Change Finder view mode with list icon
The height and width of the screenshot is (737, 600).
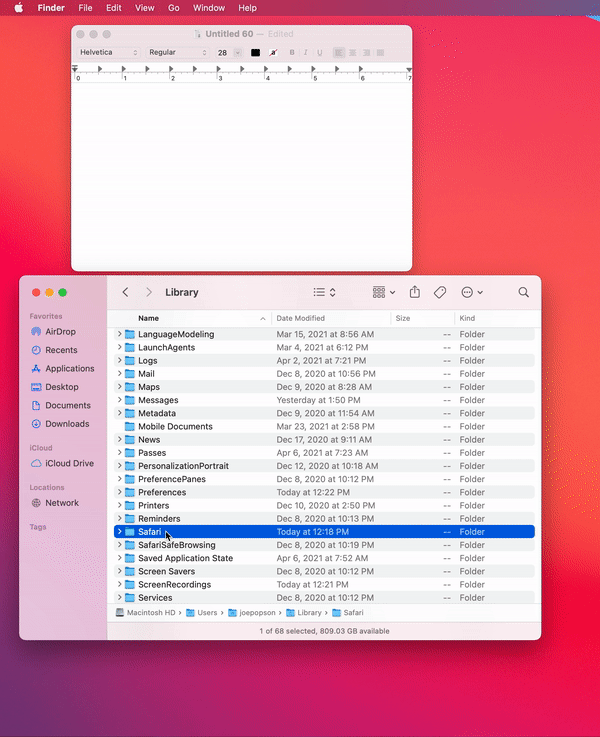pyautogui.click(x=324, y=292)
